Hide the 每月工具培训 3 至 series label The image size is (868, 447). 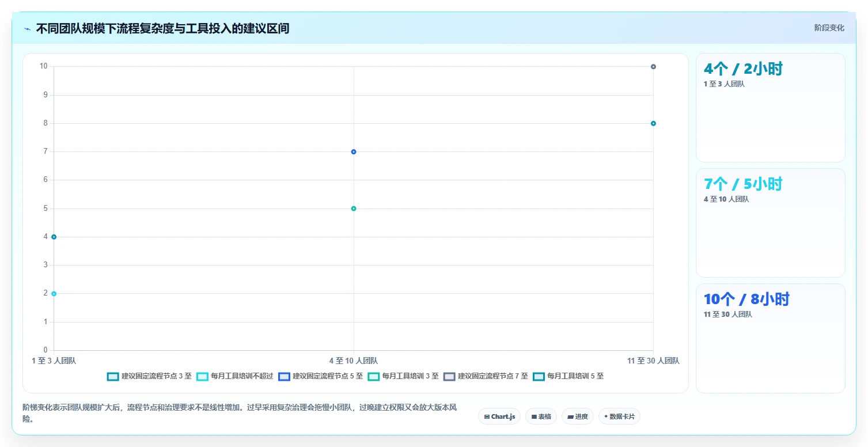click(x=411, y=376)
